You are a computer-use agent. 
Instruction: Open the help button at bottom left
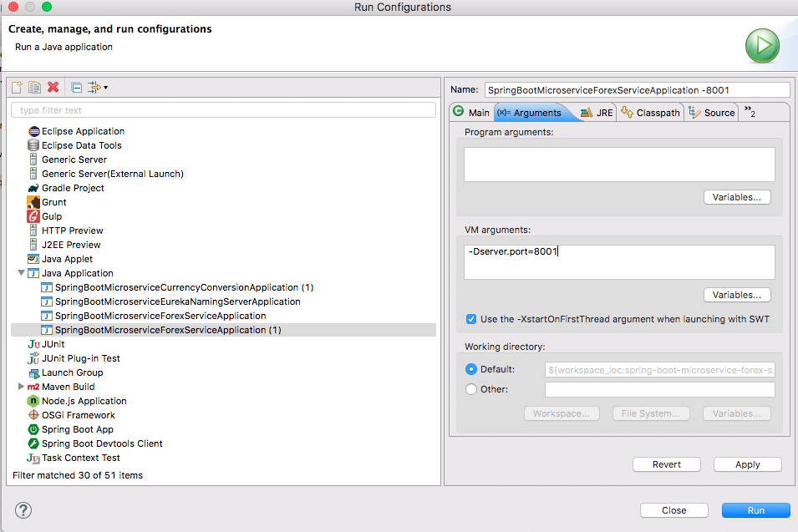(22, 510)
